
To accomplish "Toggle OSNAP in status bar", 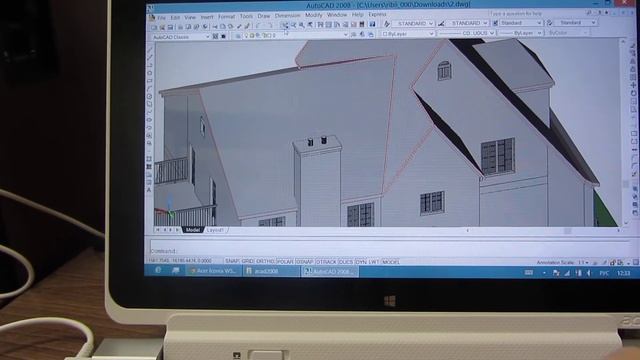I will 304,262.
